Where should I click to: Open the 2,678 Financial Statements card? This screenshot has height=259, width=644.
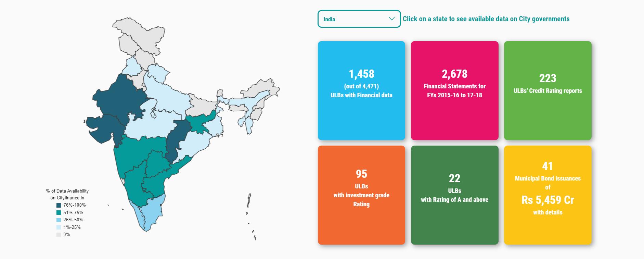click(x=454, y=90)
